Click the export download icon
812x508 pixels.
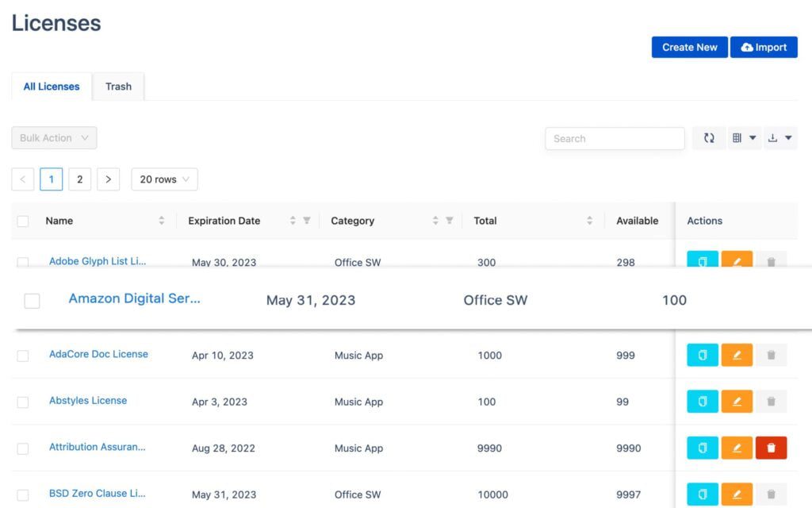point(773,137)
